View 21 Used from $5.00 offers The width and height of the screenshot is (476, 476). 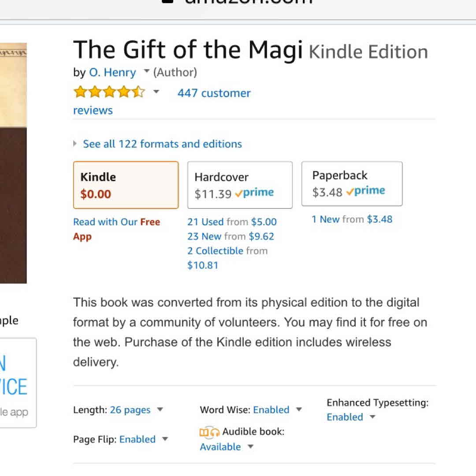click(232, 222)
